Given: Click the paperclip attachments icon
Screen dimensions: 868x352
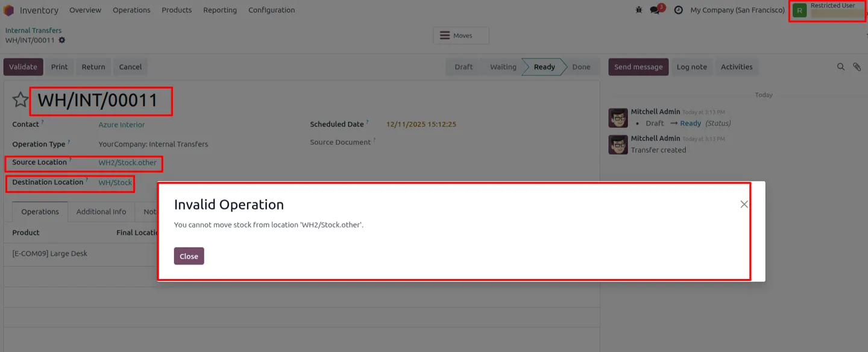Looking at the screenshot, I should 857,67.
